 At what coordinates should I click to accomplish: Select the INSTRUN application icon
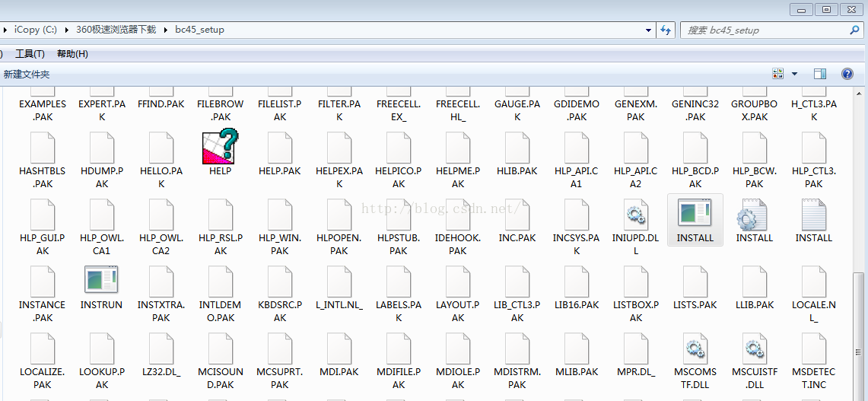tap(102, 280)
